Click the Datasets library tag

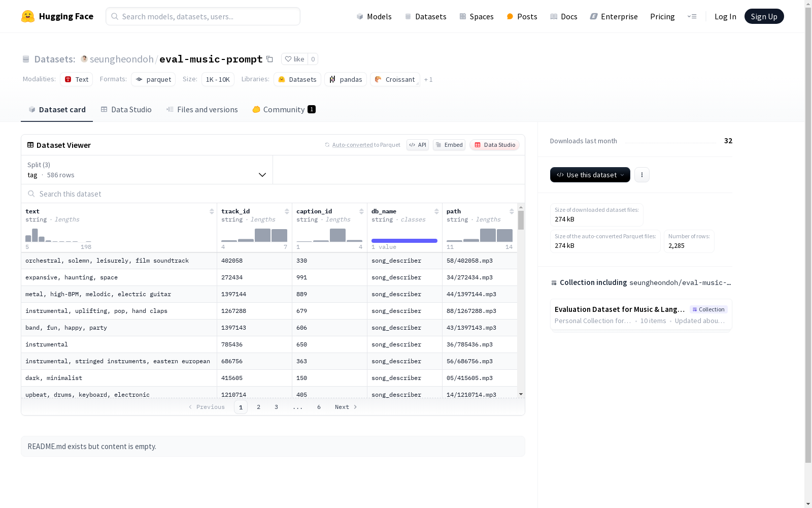point(297,79)
